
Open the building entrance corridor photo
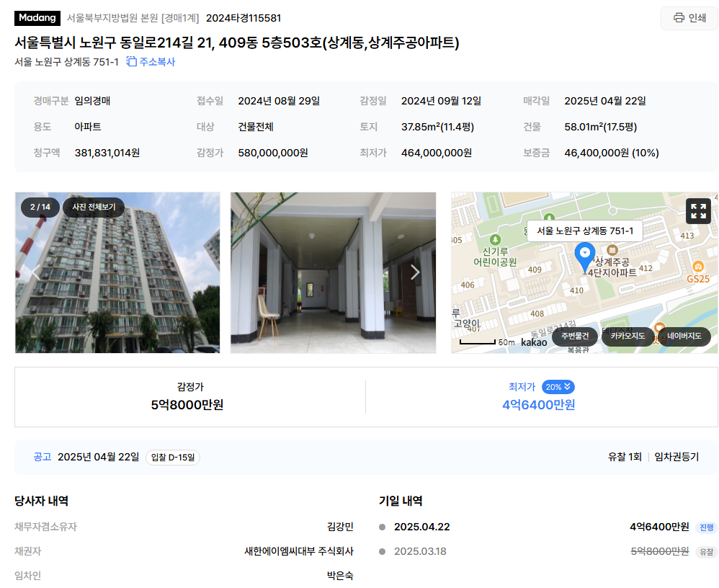tap(333, 272)
